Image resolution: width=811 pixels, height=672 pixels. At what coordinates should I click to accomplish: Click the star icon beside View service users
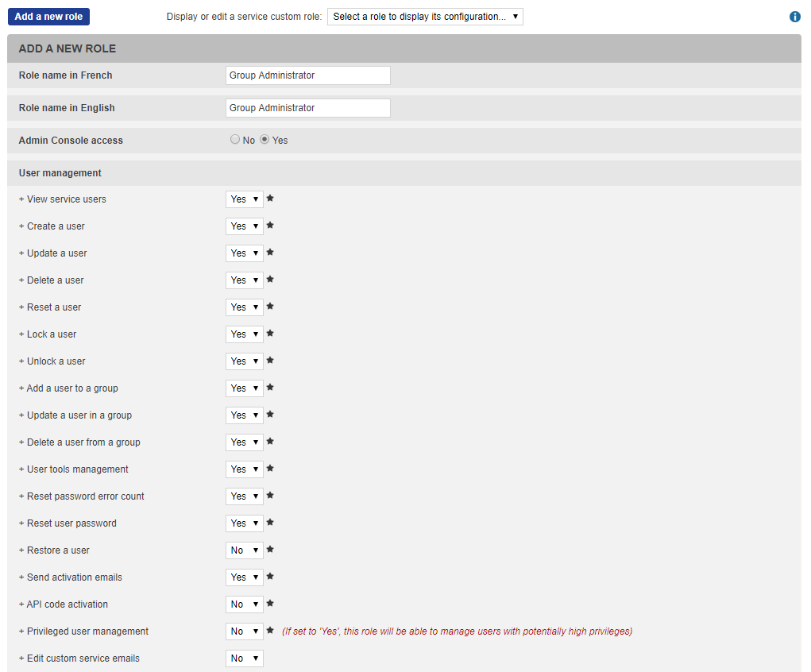click(270, 199)
